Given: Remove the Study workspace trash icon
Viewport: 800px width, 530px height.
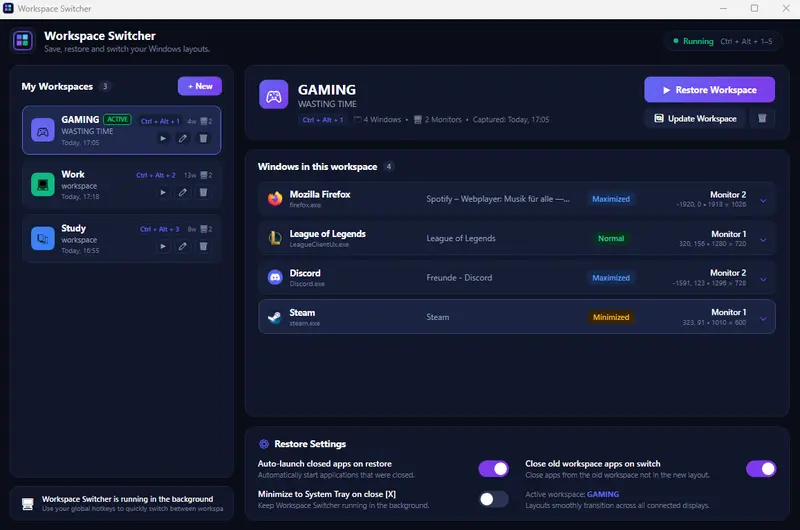Looking at the screenshot, I should pos(203,246).
